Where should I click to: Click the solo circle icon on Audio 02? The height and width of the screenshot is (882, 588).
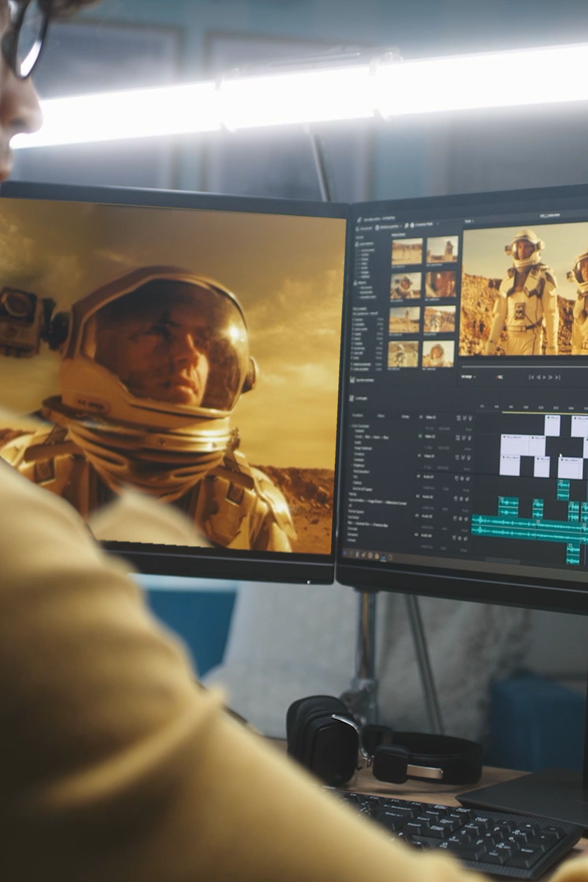point(461,499)
